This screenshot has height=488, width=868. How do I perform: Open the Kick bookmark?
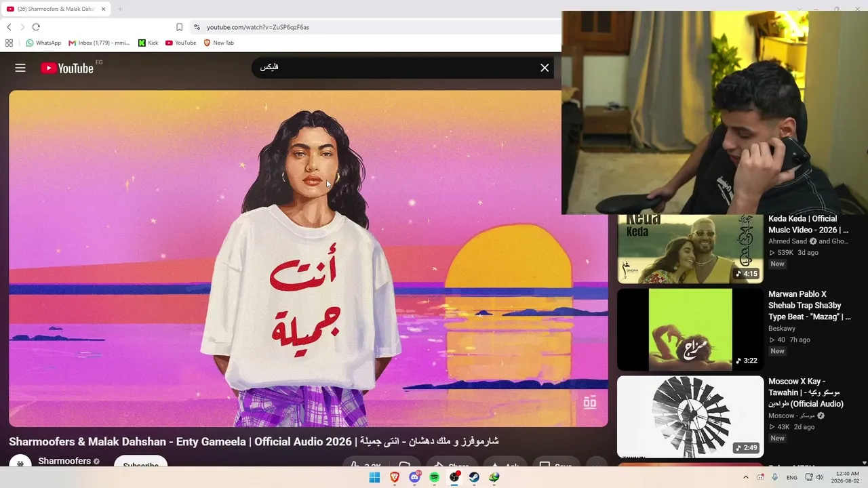pyautogui.click(x=148, y=43)
